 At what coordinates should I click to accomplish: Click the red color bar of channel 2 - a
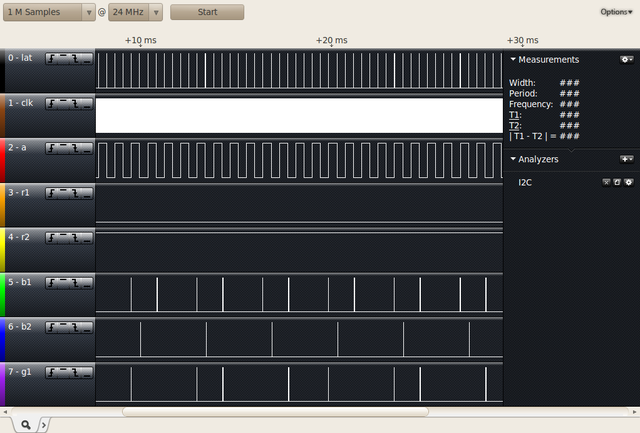point(2,160)
